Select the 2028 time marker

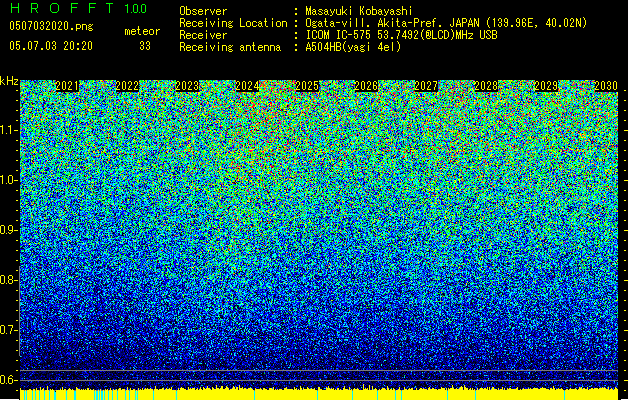[x=486, y=86]
